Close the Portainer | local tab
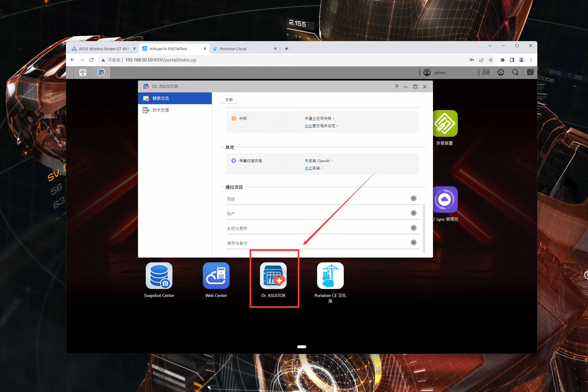 tap(275, 49)
